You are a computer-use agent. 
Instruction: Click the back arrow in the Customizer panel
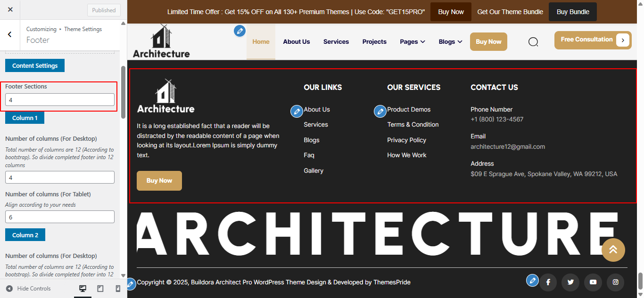(10, 35)
